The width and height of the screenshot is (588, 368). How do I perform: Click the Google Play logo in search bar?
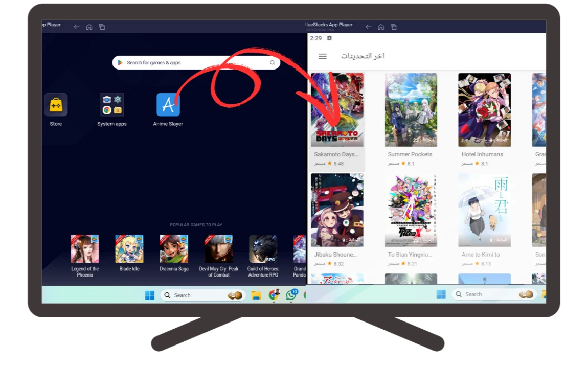click(120, 62)
